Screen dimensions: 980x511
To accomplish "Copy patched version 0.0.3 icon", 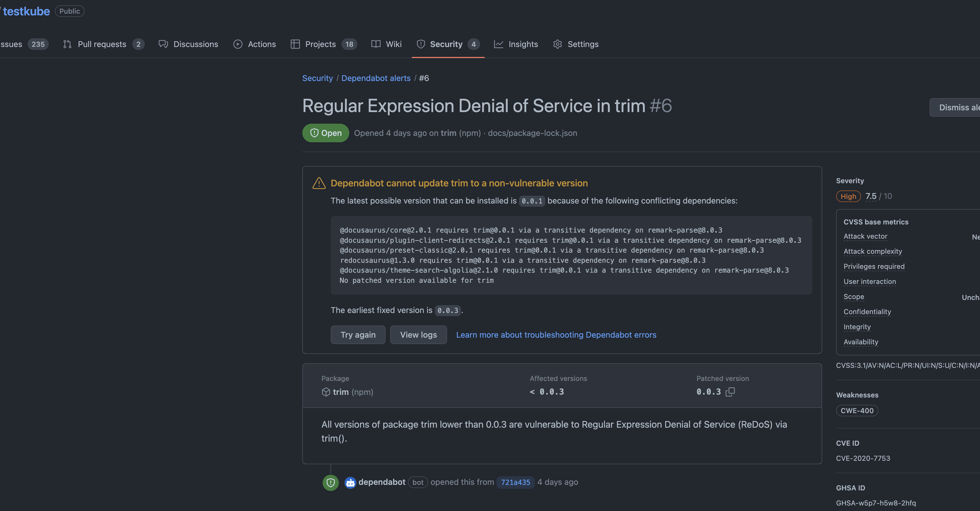I will coord(730,392).
